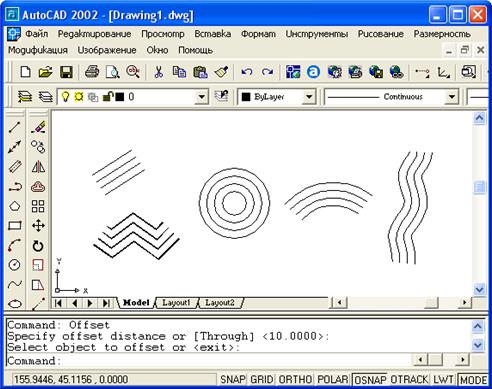Image resolution: width=492 pixels, height=389 pixels.
Task: Save drawing with the floppy disk icon
Action: [66, 72]
